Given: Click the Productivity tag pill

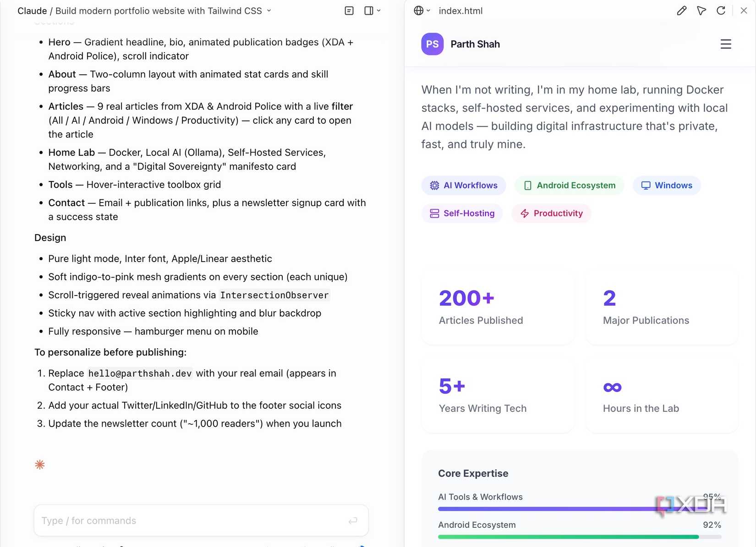Looking at the screenshot, I should (x=552, y=213).
